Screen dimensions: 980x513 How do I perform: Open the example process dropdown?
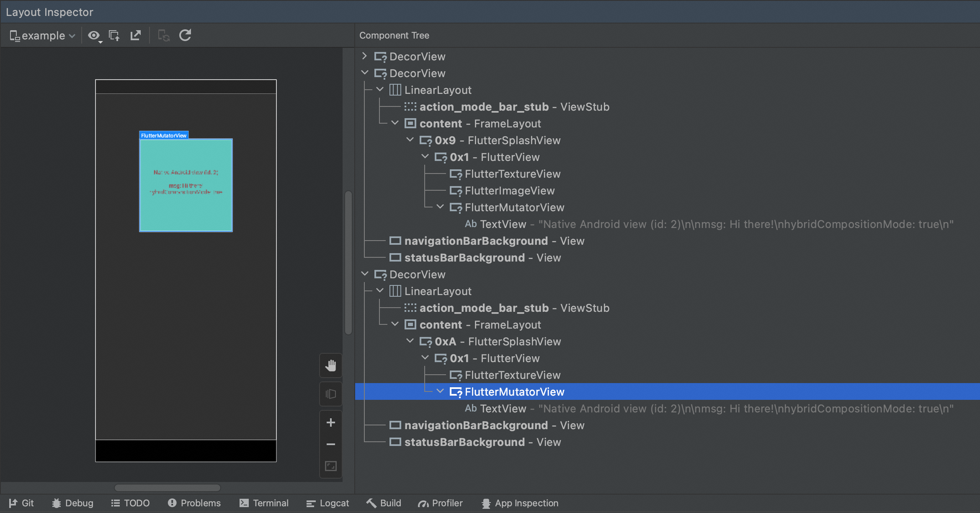point(42,35)
